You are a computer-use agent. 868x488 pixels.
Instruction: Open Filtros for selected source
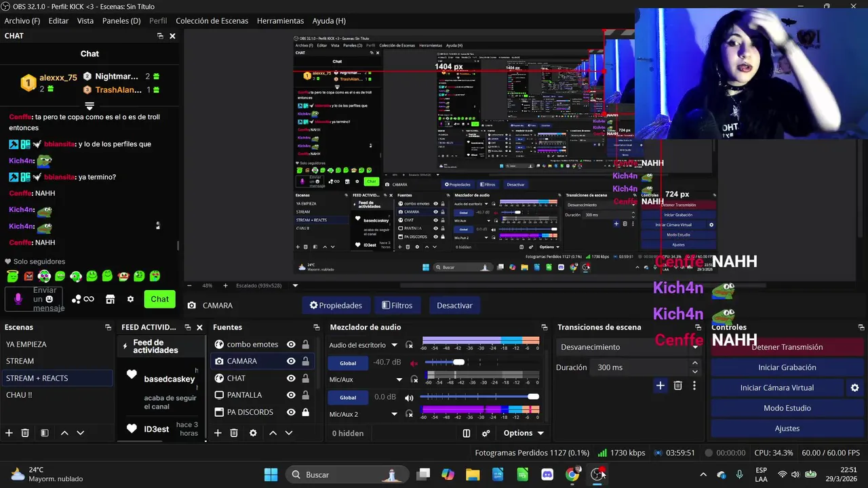click(397, 306)
